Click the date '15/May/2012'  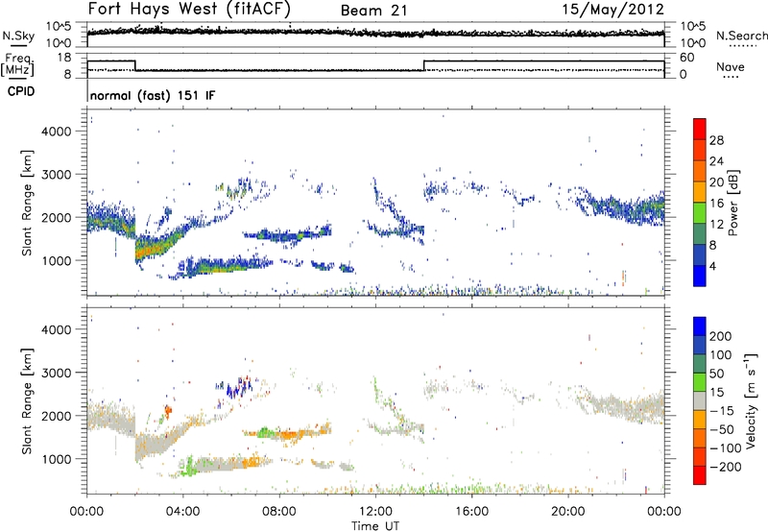612,10
